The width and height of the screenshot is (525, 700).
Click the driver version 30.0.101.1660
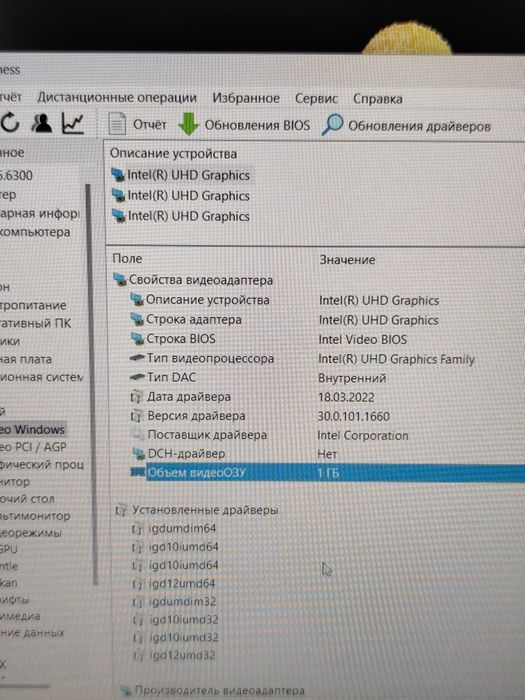(x=353, y=417)
